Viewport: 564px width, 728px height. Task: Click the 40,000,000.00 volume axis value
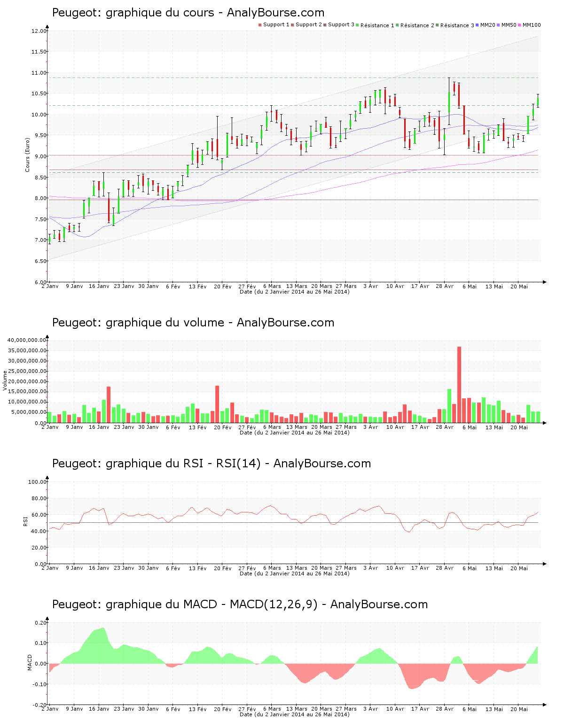[x=27, y=340]
